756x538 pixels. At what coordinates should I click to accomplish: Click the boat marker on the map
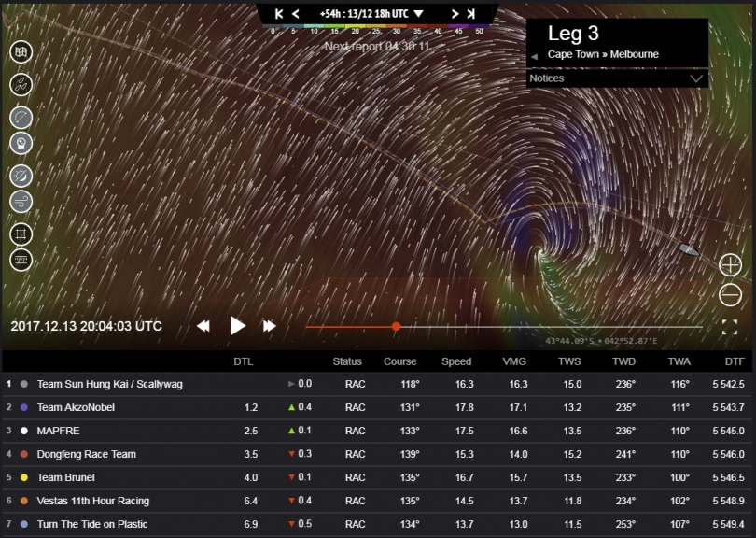689,249
